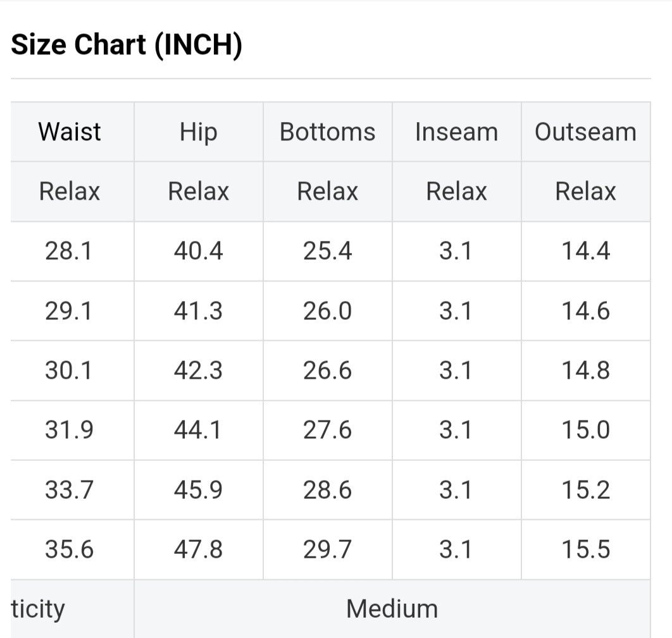Click the Size Chart (INCH) heading
This screenshot has width=672, height=638.
pos(127,46)
